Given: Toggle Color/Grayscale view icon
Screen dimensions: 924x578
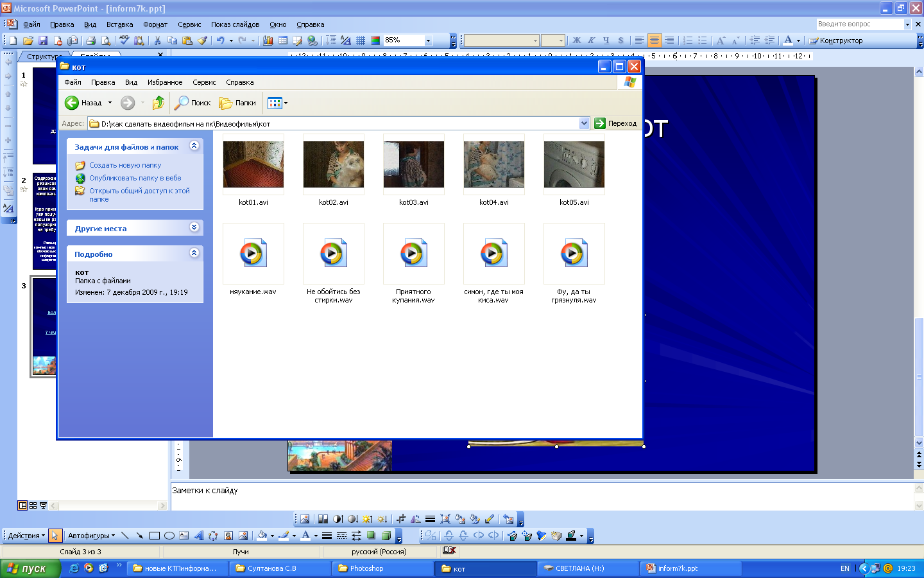Looking at the screenshot, I should point(375,40).
